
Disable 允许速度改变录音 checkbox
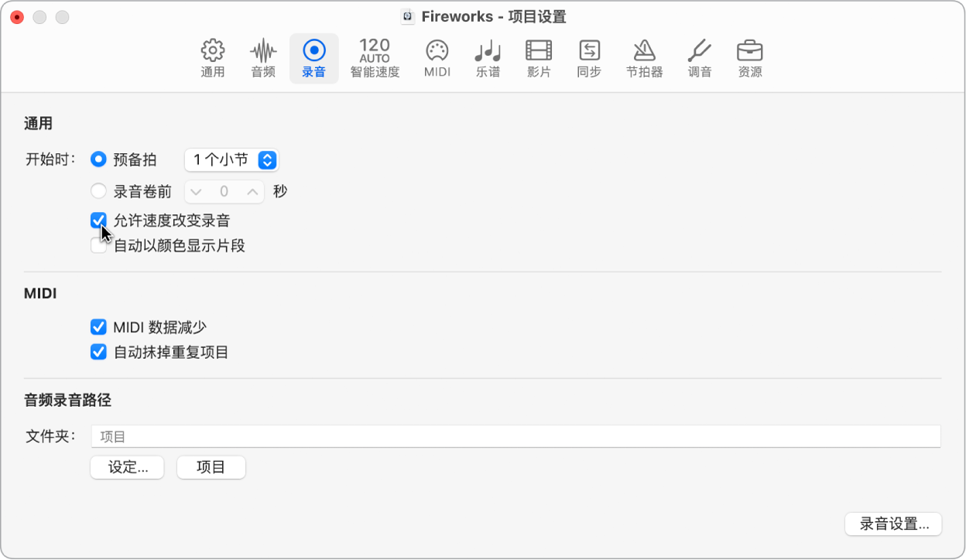(x=98, y=221)
